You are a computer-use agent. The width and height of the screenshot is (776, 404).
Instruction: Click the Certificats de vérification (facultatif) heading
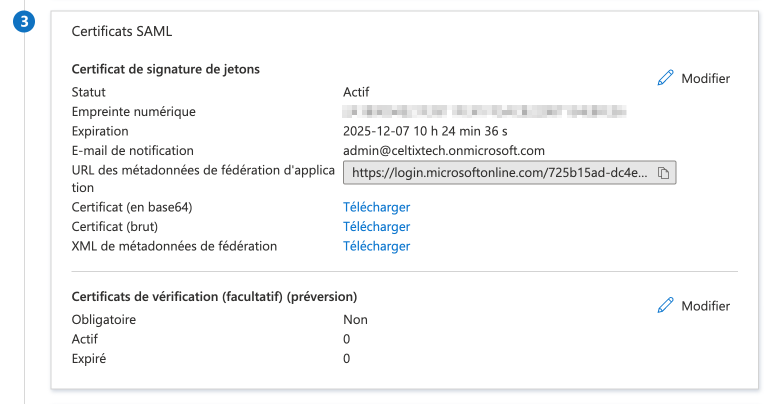click(215, 297)
